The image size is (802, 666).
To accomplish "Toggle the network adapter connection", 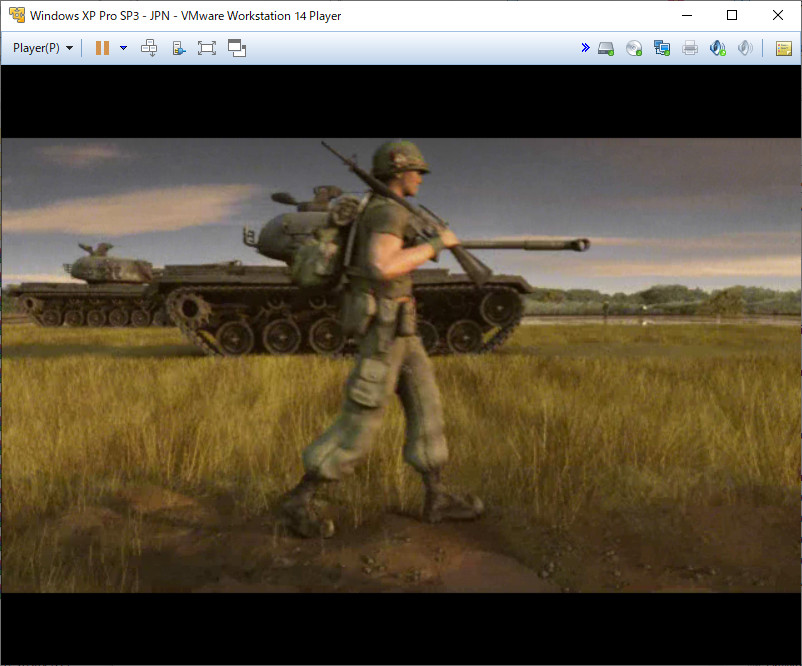I will 662,48.
